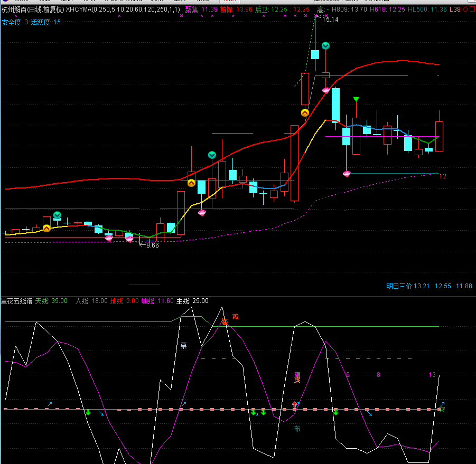Click the earliest yellow up-arrow buy marker
The width and height of the screenshot is (476, 464).
(46, 229)
